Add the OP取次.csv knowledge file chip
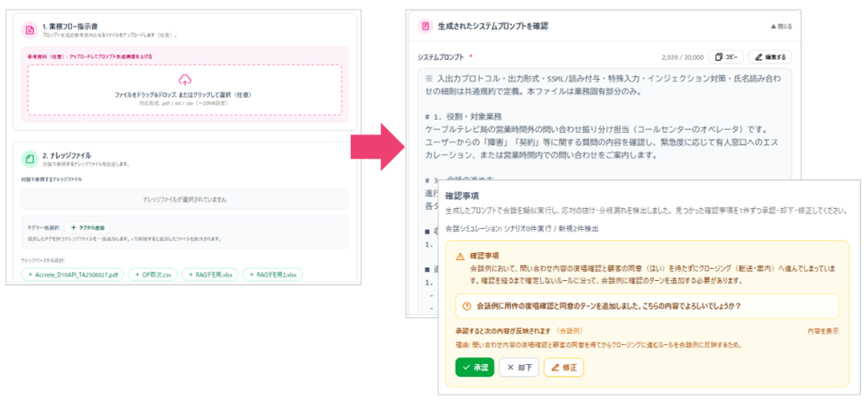868x405 pixels. pos(152,274)
